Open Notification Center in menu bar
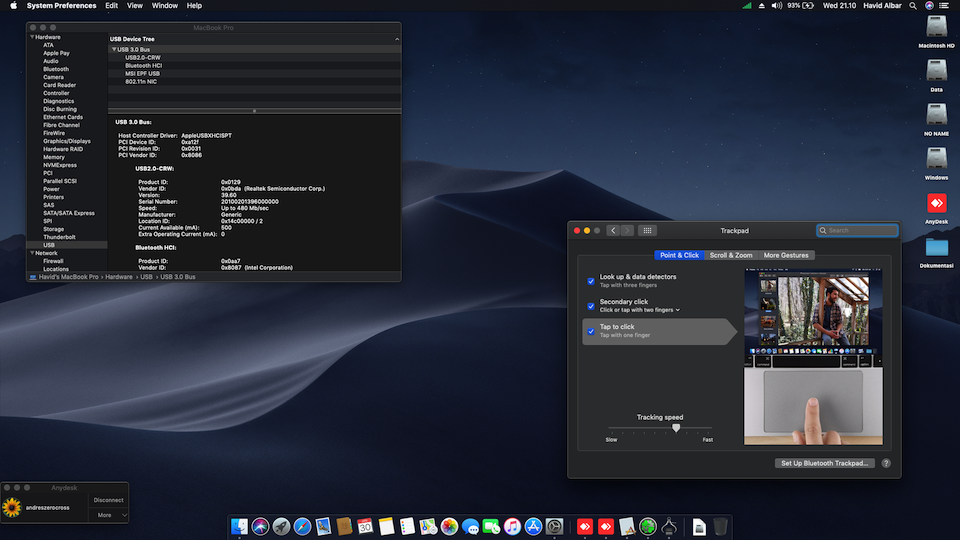The height and width of the screenshot is (540, 960). (945, 6)
